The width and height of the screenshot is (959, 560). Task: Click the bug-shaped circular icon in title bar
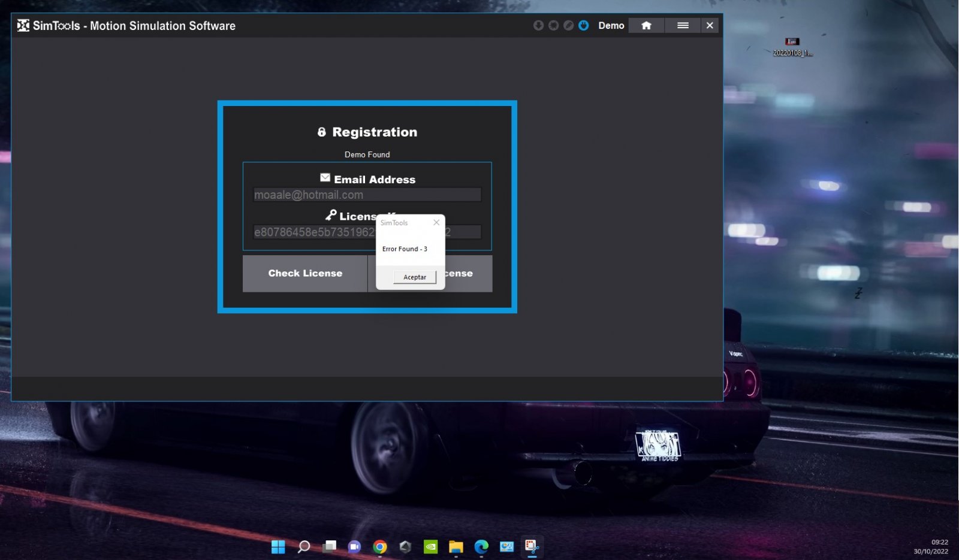click(553, 25)
